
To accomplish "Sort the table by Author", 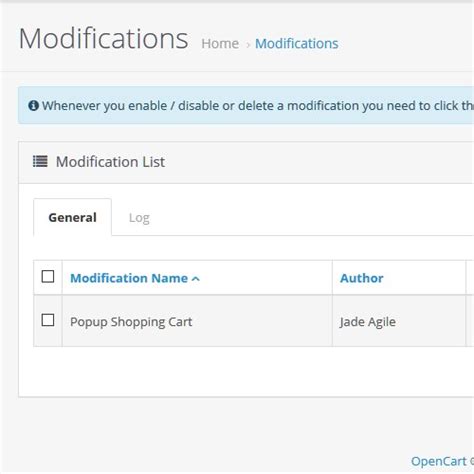I will (x=362, y=278).
